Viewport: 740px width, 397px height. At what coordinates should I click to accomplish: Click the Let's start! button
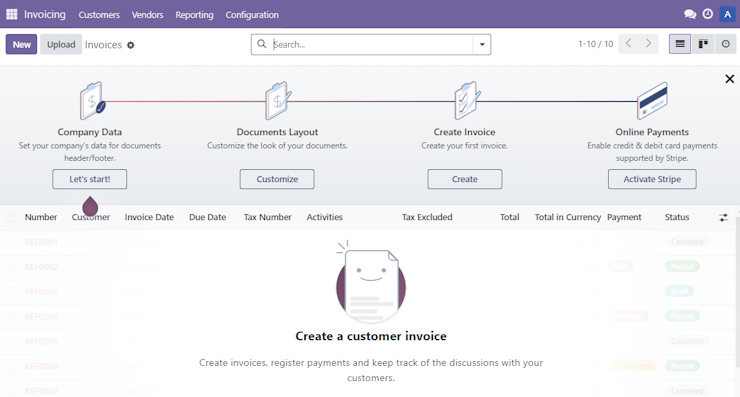tap(90, 179)
